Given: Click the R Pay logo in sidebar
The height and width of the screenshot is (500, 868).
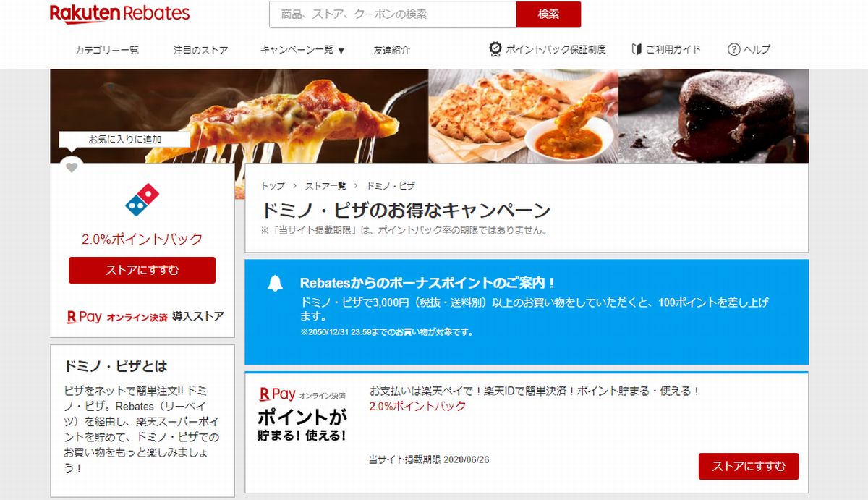Looking at the screenshot, I should tap(84, 316).
